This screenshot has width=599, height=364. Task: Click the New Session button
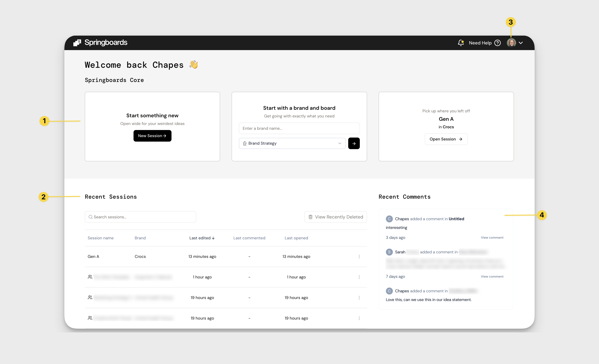[x=152, y=136]
